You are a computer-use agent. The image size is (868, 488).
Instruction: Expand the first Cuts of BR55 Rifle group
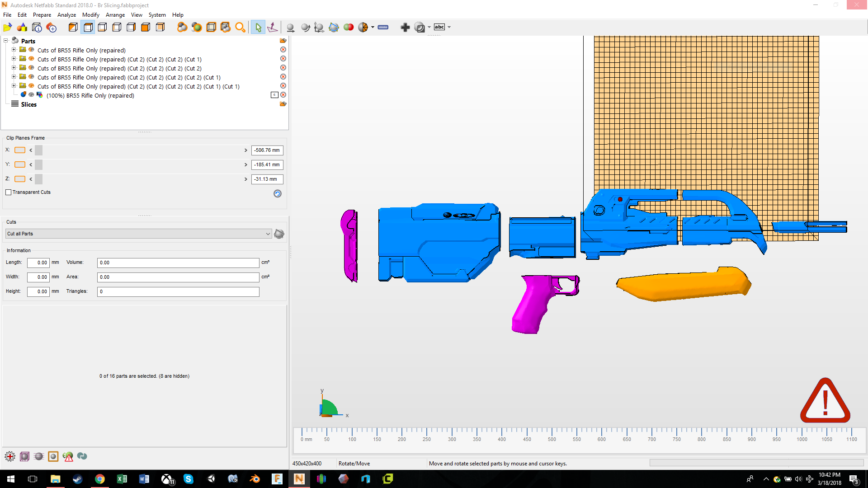pyautogui.click(x=14, y=50)
